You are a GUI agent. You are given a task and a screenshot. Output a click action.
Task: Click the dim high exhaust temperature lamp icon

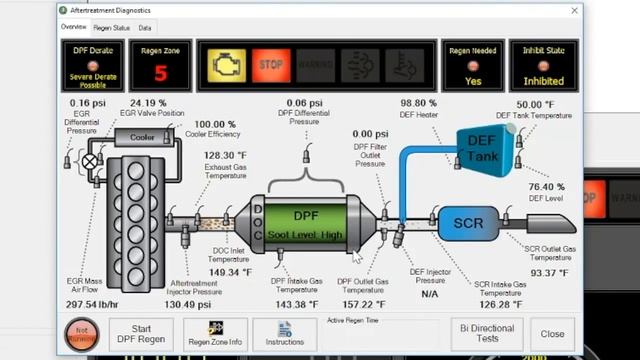(x=404, y=66)
